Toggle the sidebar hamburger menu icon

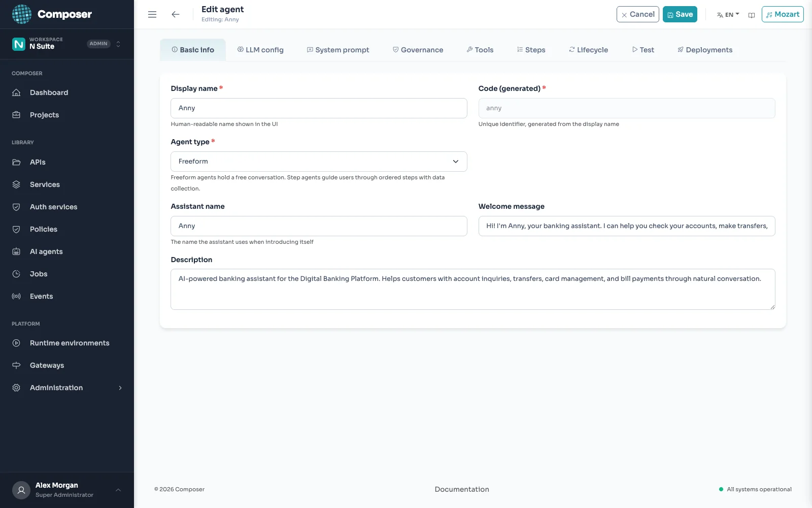coord(152,15)
